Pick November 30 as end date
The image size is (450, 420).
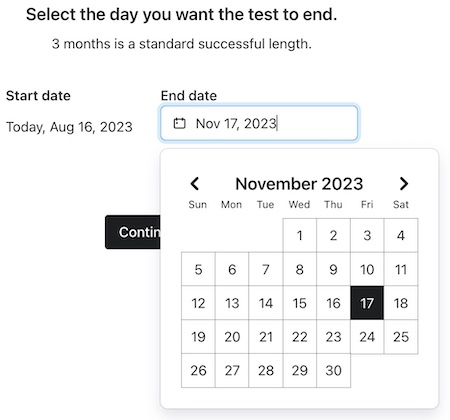(x=333, y=370)
